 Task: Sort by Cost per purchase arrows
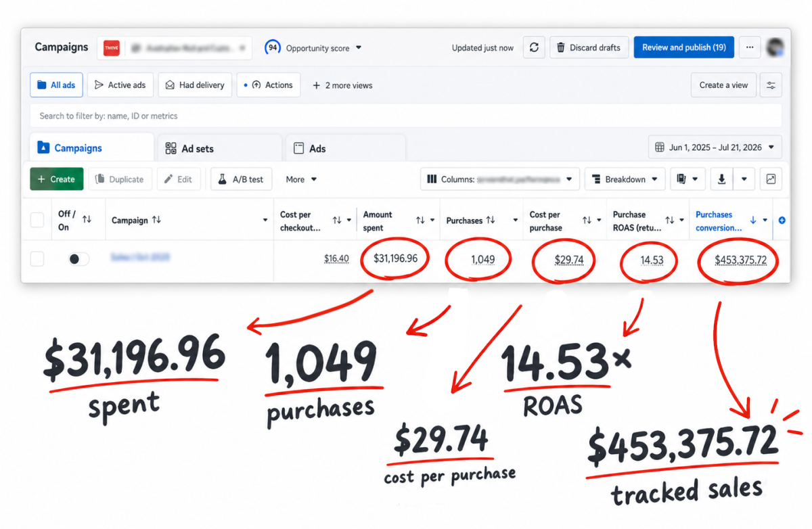(x=587, y=221)
